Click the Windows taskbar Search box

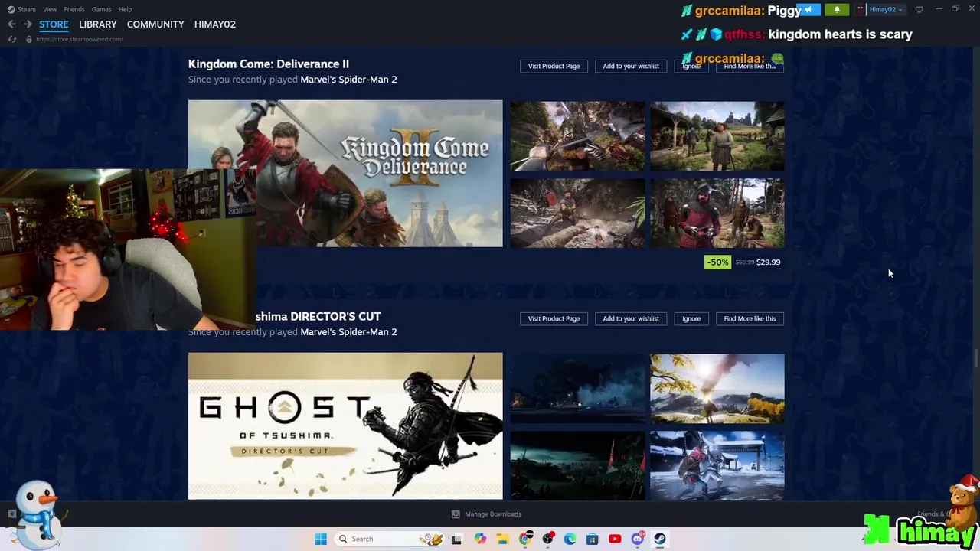389,539
